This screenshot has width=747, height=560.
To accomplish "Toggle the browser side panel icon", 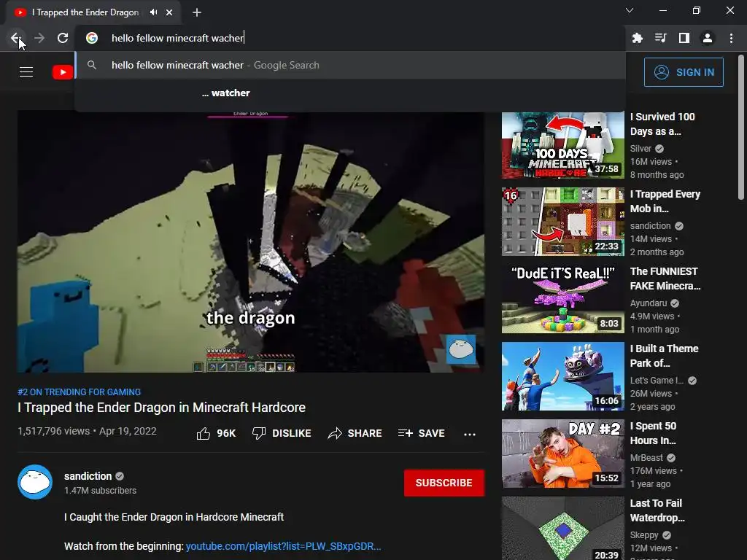I will [x=684, y=38].
